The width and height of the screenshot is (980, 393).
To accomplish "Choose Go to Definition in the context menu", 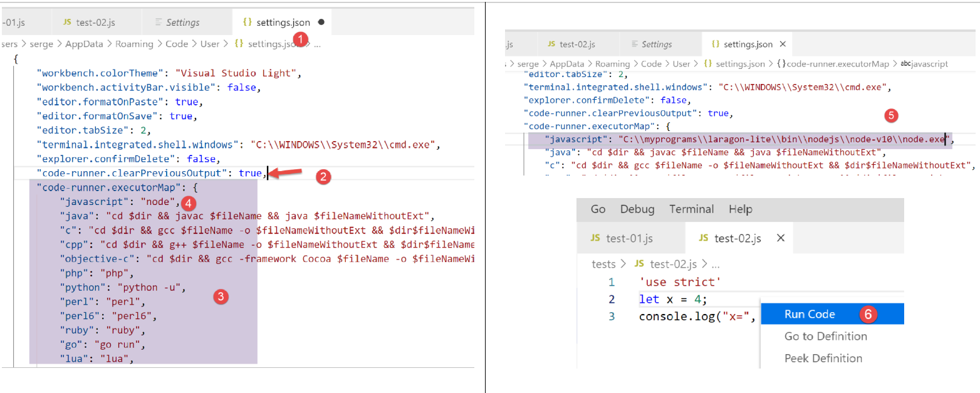I will [825, 337].
